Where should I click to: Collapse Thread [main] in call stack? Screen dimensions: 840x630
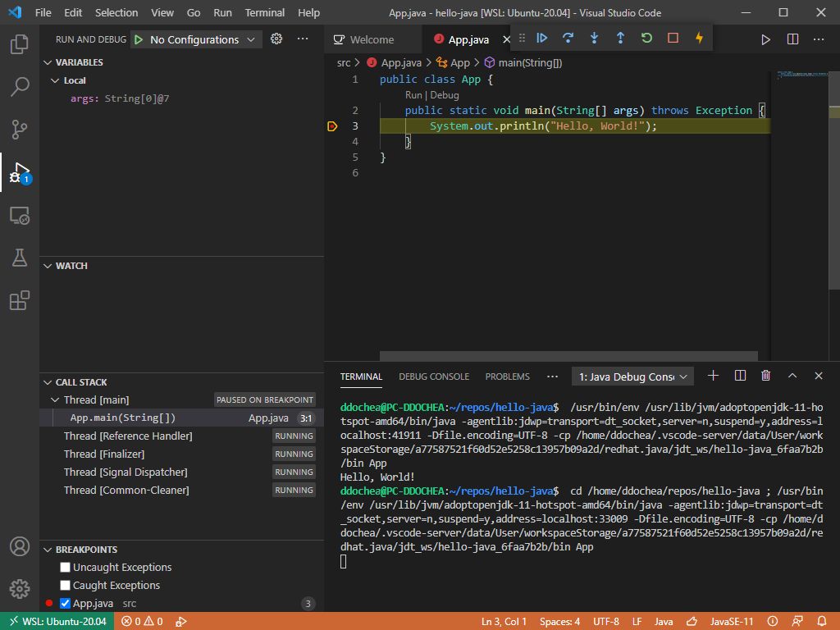pos(55,400)
